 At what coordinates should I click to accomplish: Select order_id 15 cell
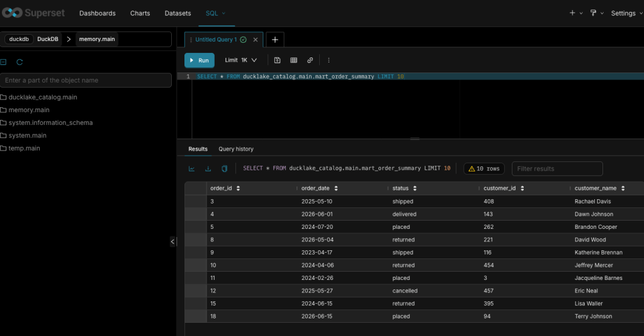pyautogui.click(x=213, y=303)
